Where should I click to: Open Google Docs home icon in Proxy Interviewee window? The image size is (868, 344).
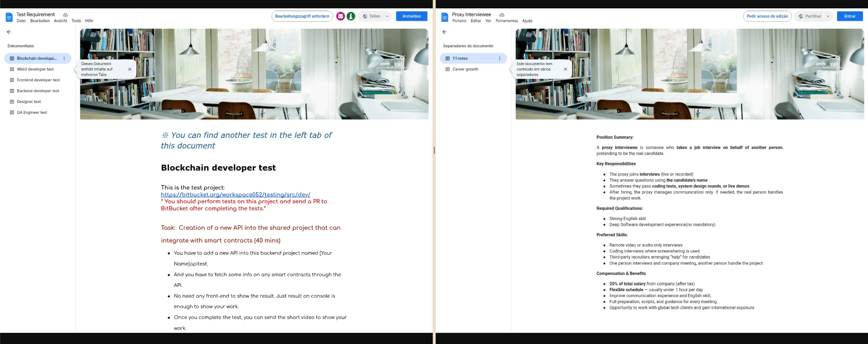[x=444, y=18]
